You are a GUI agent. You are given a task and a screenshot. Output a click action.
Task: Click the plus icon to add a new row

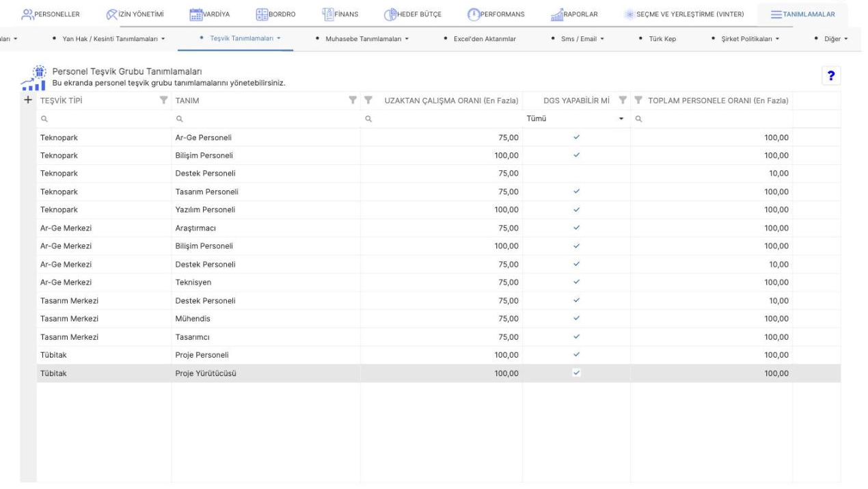point(28,101)
